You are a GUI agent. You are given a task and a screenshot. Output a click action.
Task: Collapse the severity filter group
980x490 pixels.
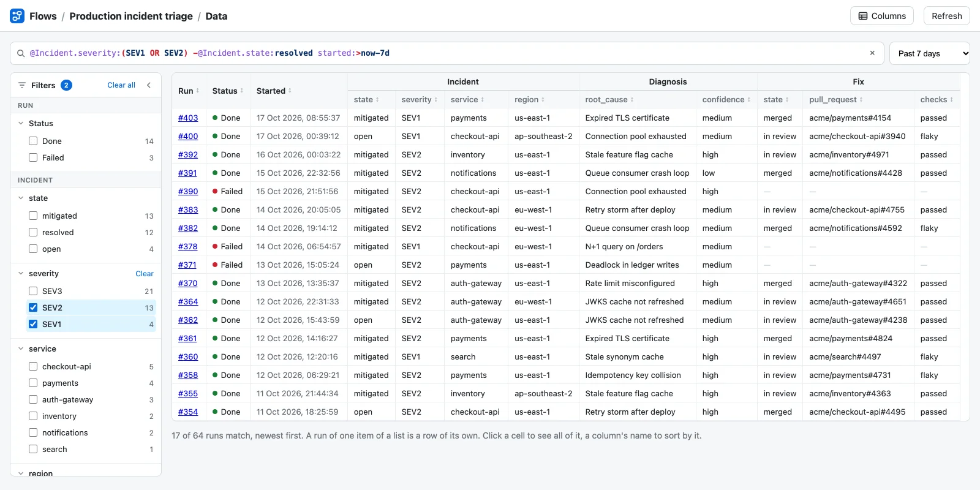click(x=21, y=273)
